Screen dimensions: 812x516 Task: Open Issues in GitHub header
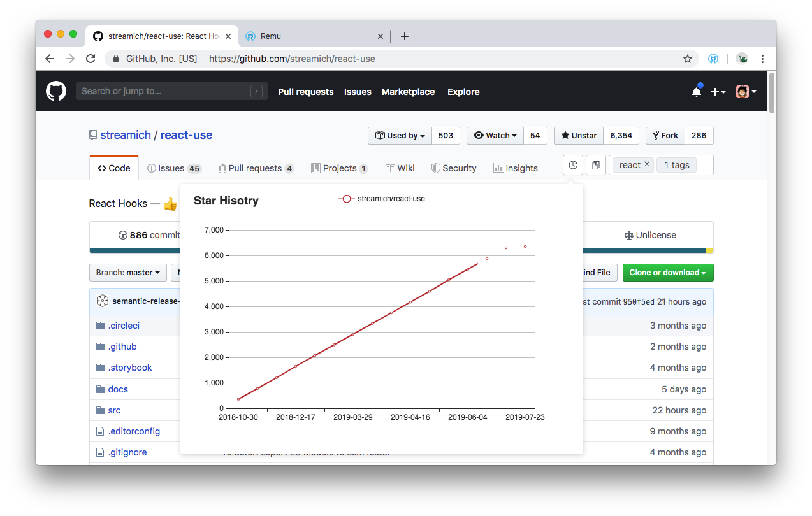[x=358, y=92]
